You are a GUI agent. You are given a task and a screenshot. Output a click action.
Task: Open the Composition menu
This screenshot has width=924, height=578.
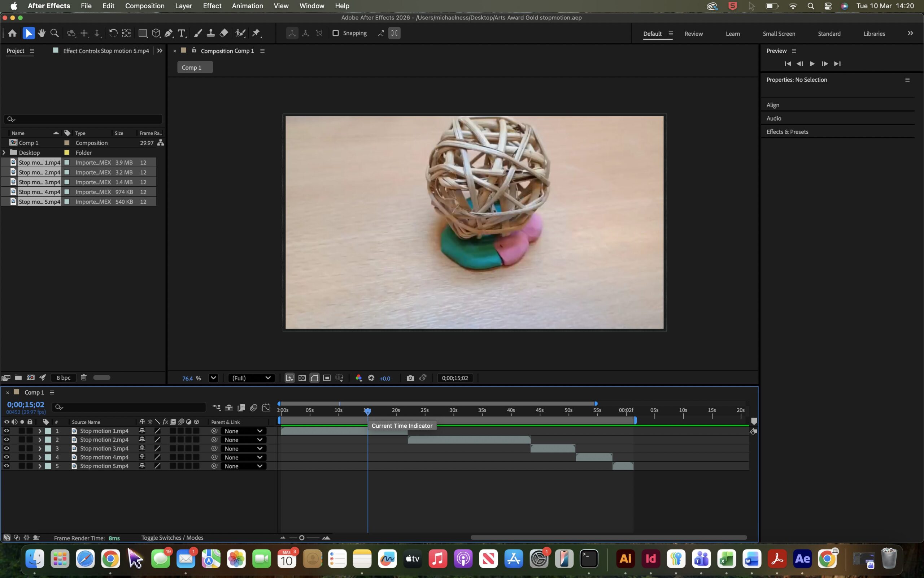145,6
